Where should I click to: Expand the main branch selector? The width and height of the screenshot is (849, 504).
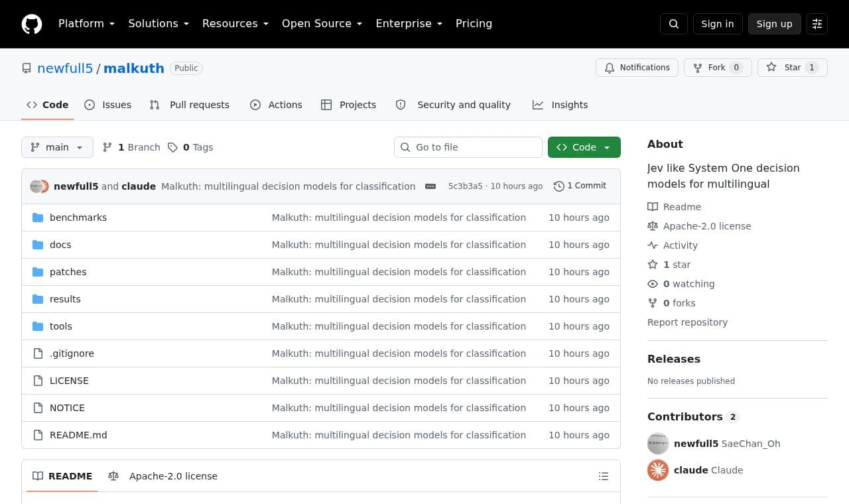click(x=57, y=147)
